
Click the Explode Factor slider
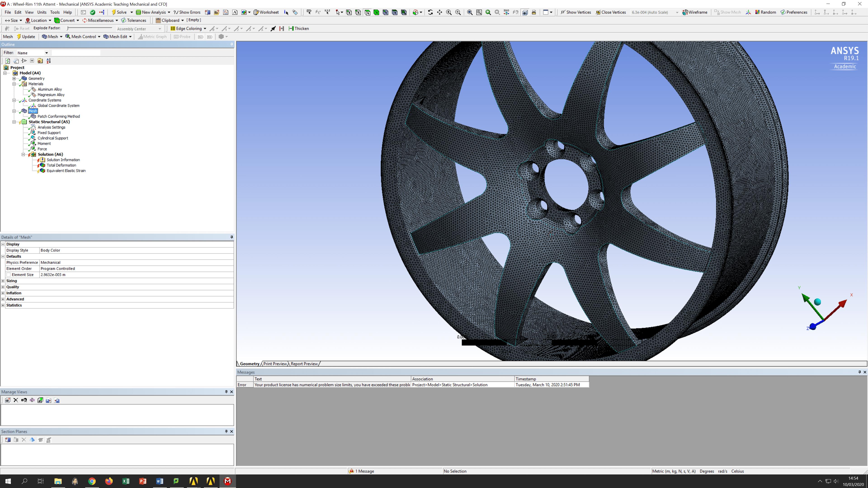89,28
